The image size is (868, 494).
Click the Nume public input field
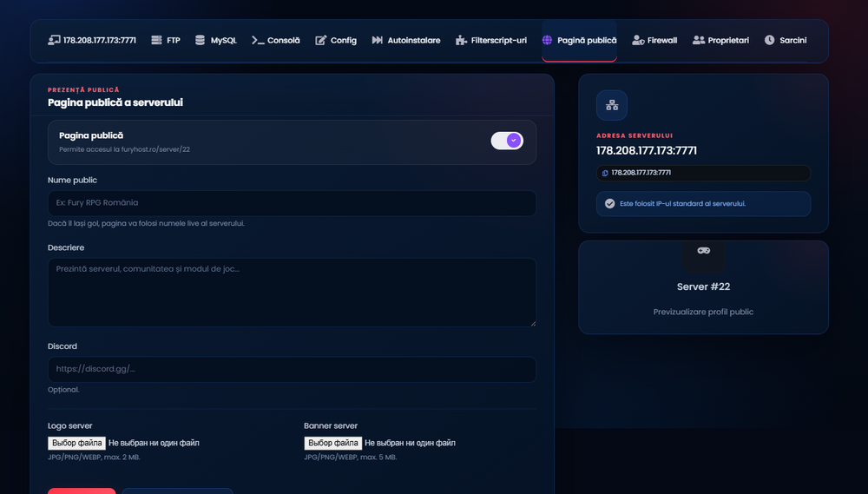click(292, 203)
